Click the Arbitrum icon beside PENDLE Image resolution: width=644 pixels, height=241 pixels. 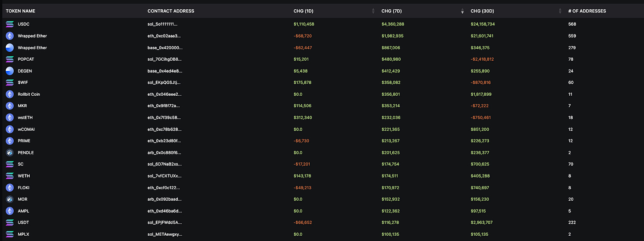(x=10, y=152)
